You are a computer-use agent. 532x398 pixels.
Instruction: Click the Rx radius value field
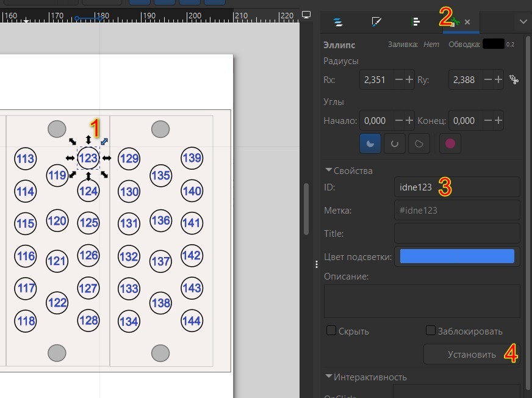tap(376, 80)
